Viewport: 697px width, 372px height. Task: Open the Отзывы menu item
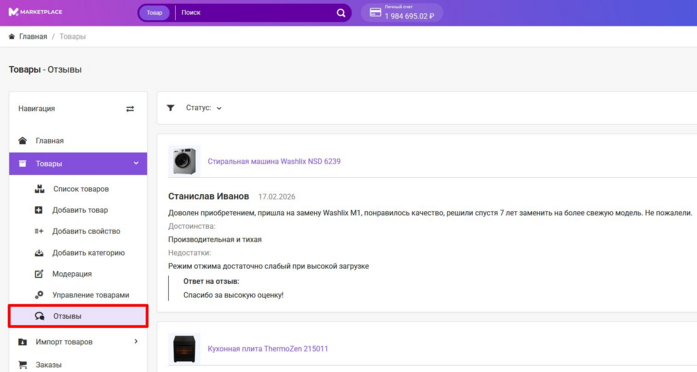tap(78, 316)
